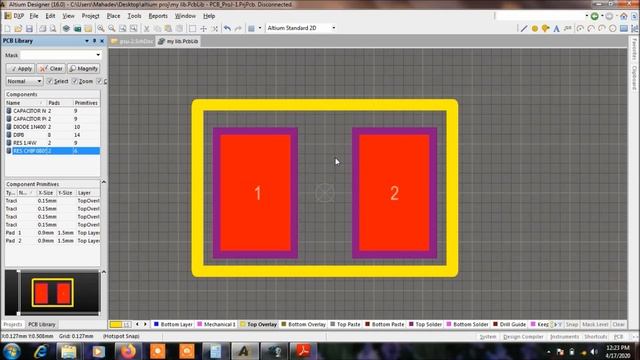Open Firefox from the taskbar
640x360 pixels.
point(128,351)
